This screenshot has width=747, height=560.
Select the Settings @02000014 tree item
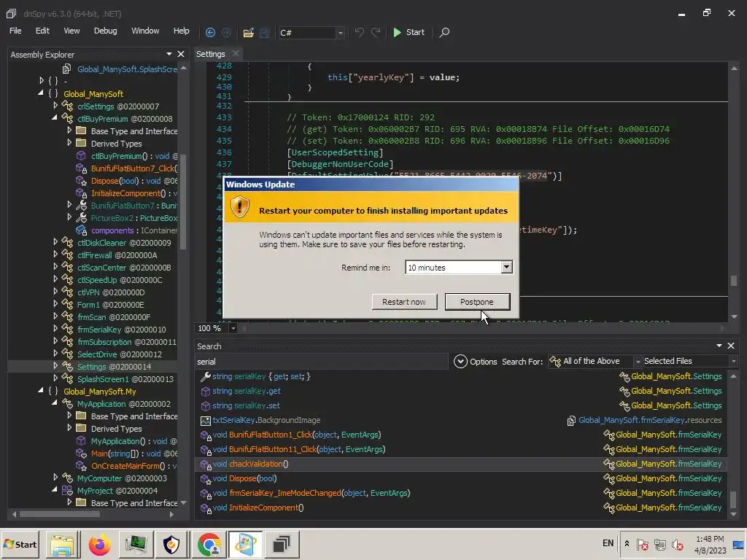pyautogui.click(x=114, y=367)
